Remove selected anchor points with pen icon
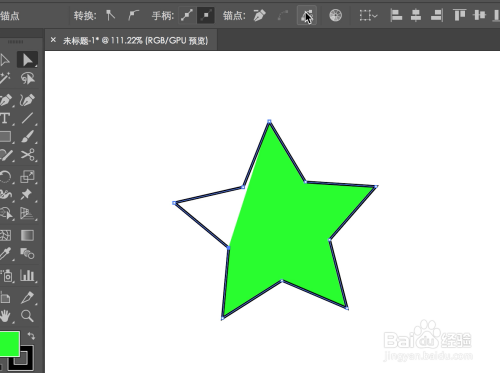500x373 pixels. tap(259, 15)
